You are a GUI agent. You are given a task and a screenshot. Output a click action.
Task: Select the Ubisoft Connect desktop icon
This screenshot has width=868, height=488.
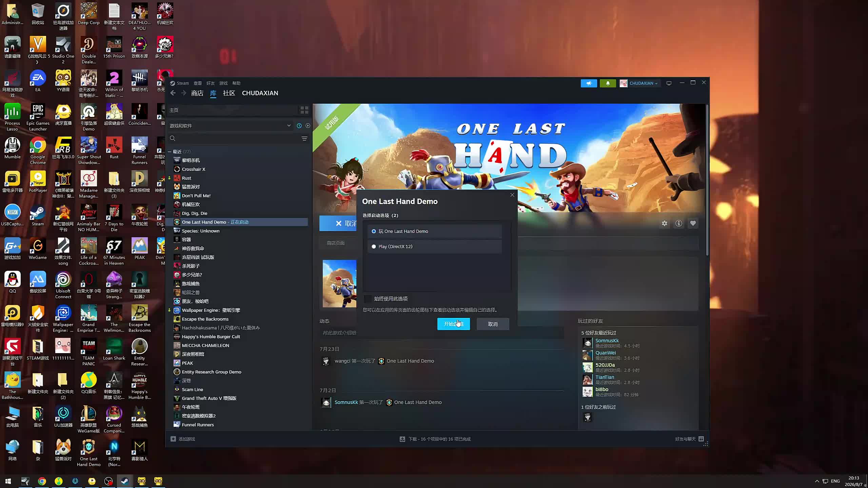(63, 285)
